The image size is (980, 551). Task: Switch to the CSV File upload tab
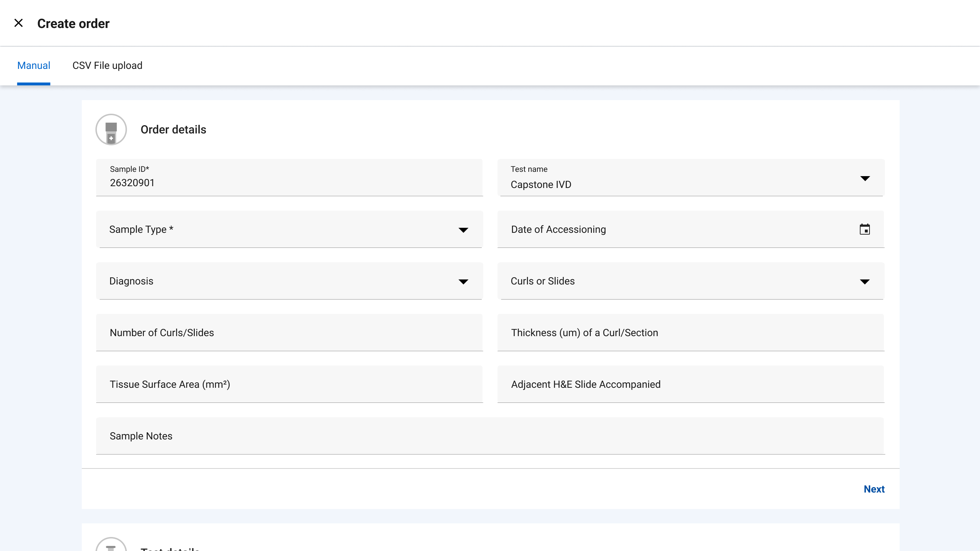(x=107, y=65)
